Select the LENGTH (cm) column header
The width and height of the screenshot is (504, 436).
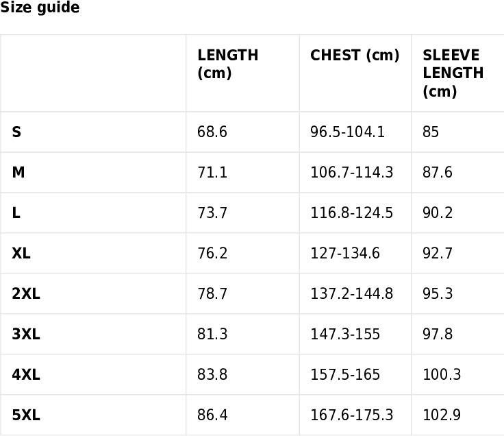(227, 64)
